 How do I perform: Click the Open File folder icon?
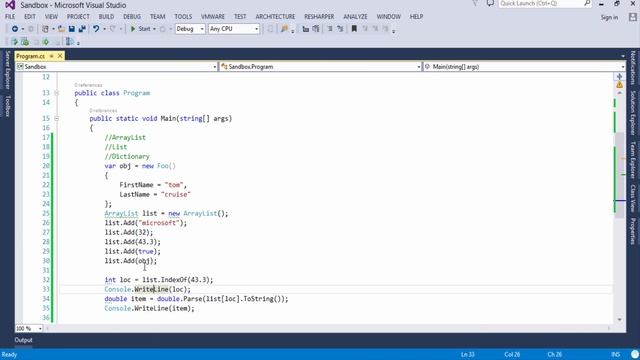[61, 29]
